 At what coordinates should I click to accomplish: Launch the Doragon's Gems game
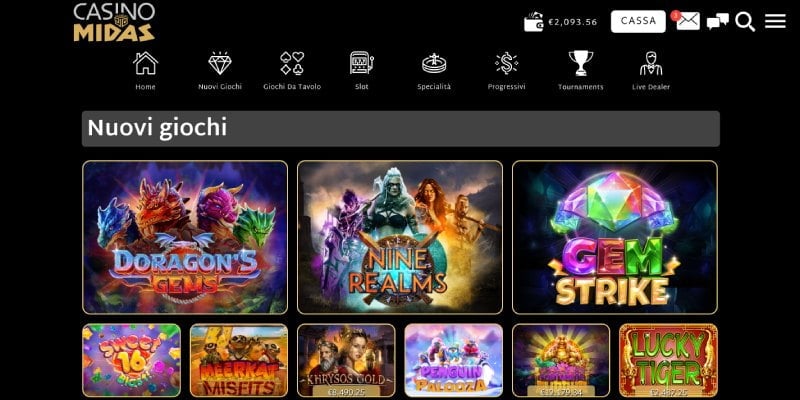coord(185,237)
